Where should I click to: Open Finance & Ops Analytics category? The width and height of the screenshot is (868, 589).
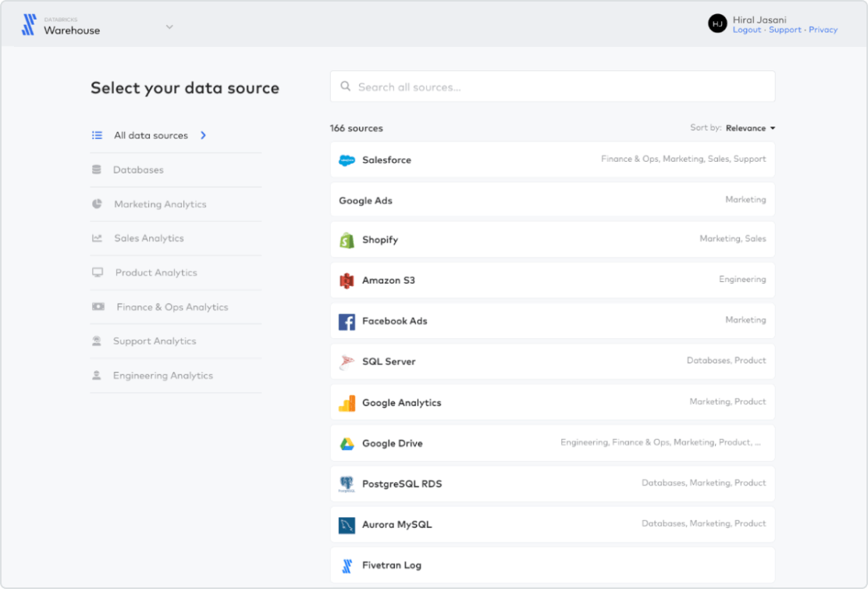[172, 307]
